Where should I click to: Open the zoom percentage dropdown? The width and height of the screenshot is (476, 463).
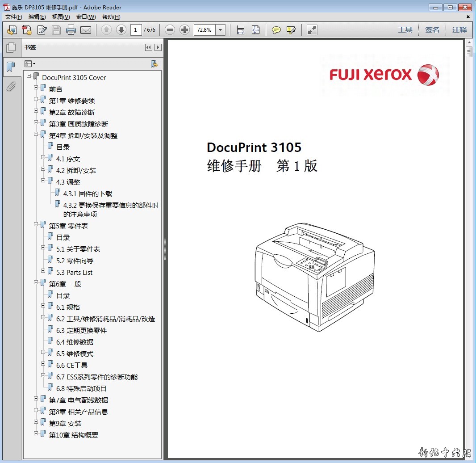221,30
